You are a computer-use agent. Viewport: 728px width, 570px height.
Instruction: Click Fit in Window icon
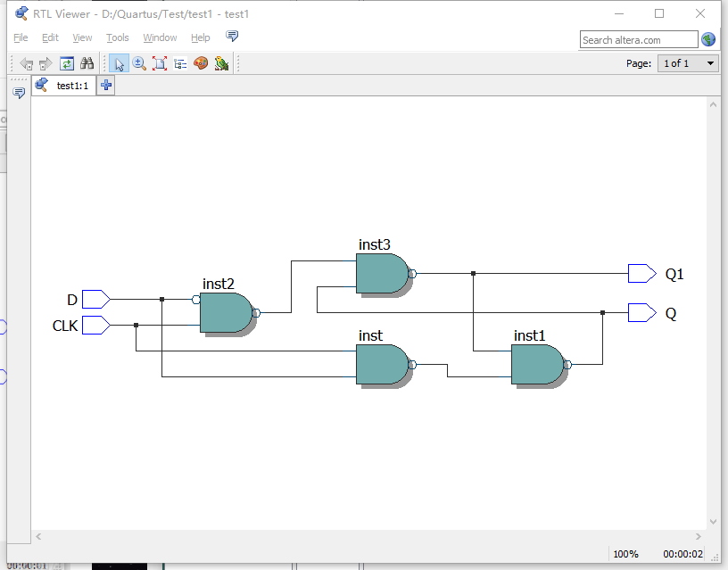(x=160, y=63)
